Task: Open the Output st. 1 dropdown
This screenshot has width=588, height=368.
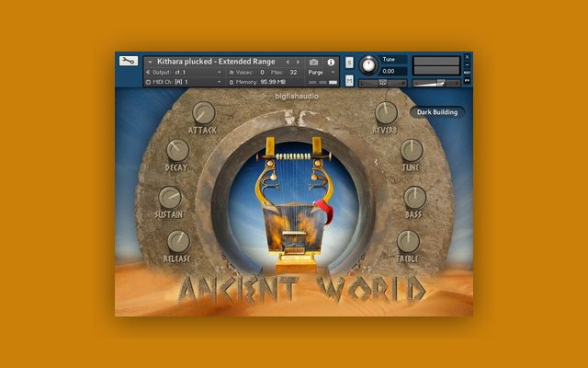Action: pyautogui.click(x=184, y=72)
